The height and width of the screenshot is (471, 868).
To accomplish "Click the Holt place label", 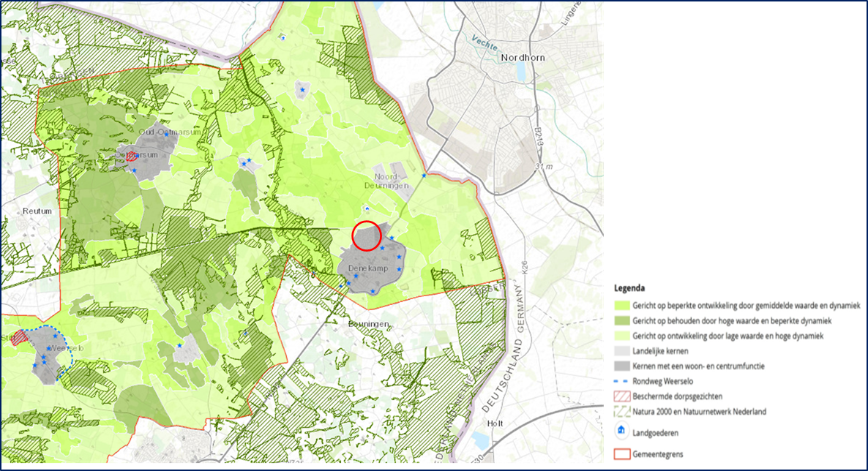I will click(x=495, y=423).
